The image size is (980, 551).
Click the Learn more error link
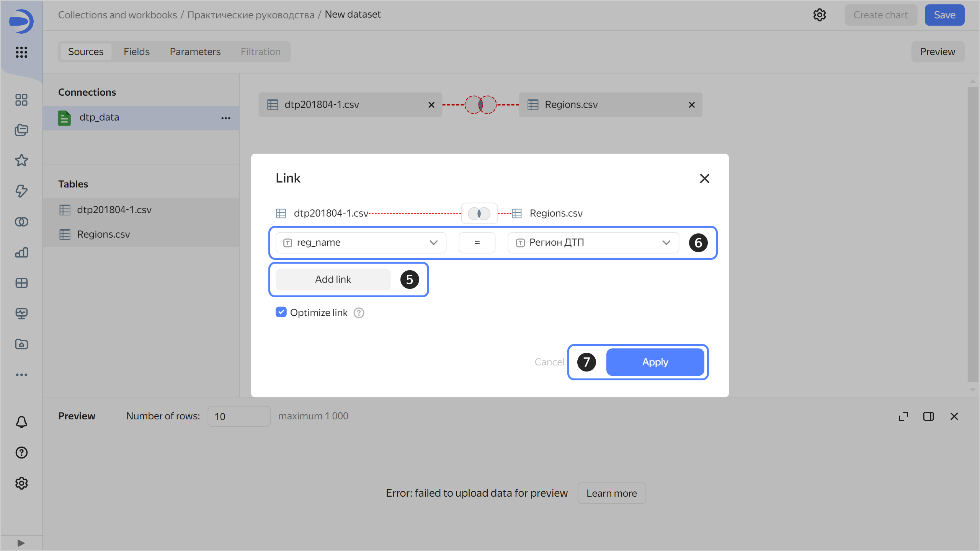click(x=611, y=493)
